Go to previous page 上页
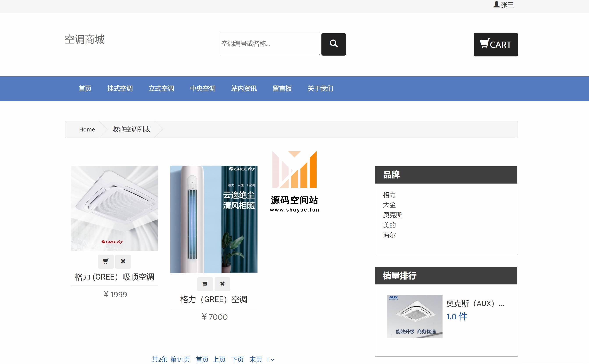This screenshot has width=589, height=364. click(x=219, y=360)
